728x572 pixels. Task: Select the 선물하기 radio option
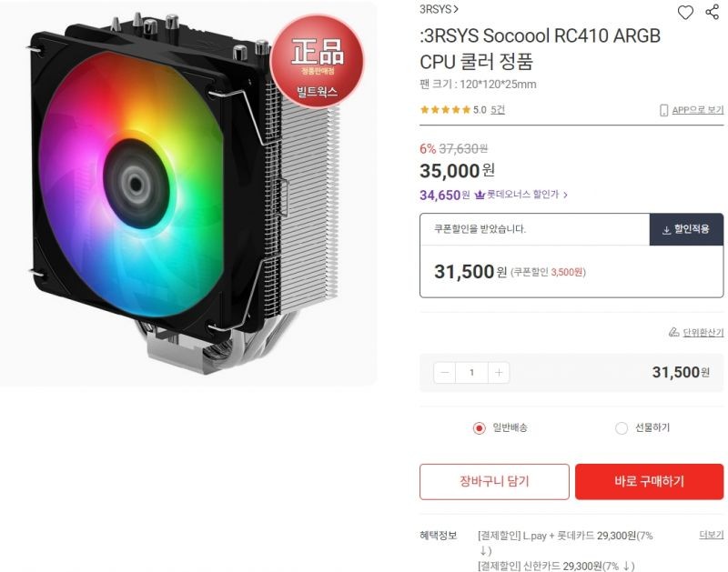point(622,427)
